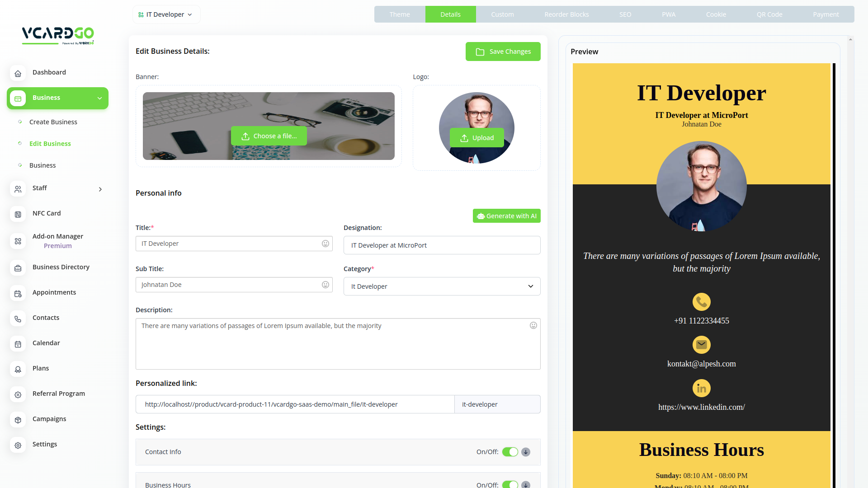The image size is (868, 488).
Task: Toggle the Contact Info On/Off switch
Action: [x=510, y=452]
